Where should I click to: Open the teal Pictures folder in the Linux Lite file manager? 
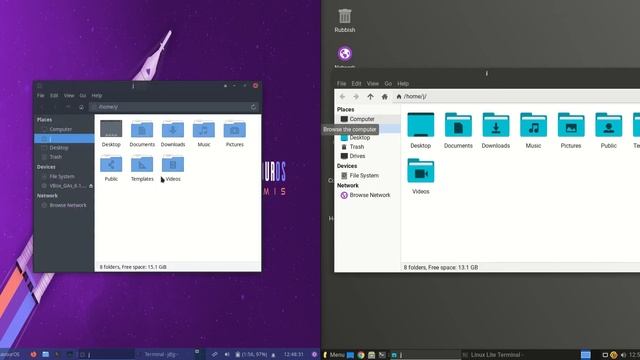coord(571,125)
